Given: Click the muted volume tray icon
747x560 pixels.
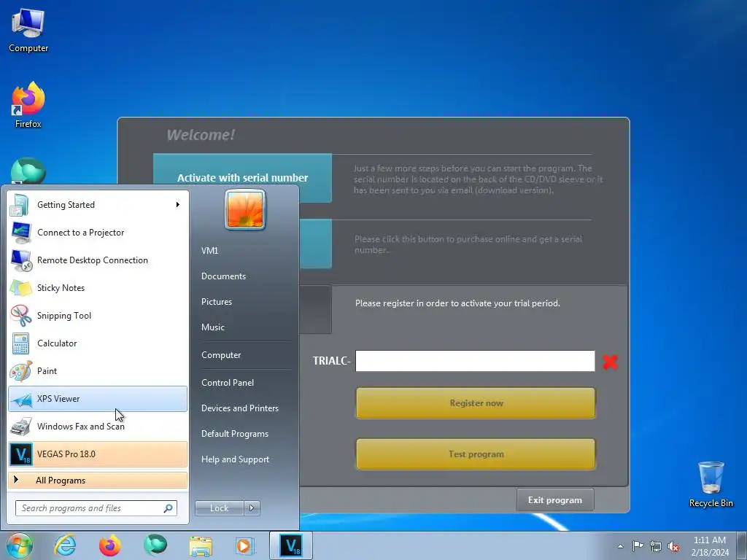Looking at the screenshot, I should (x=673, y=546).
